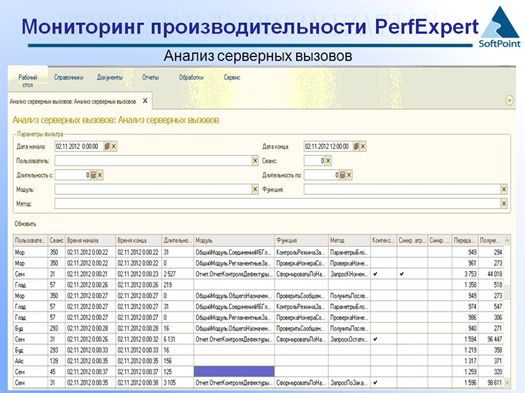The width and height of the screenshot is (525, 393).
Task: Sort by the Функция column header
Action: click(301, 240)
